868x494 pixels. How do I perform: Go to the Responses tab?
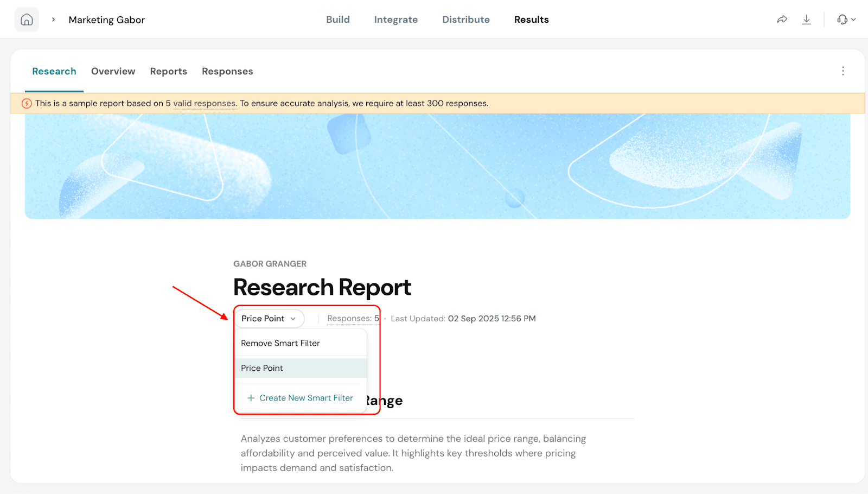pos(227,71)
